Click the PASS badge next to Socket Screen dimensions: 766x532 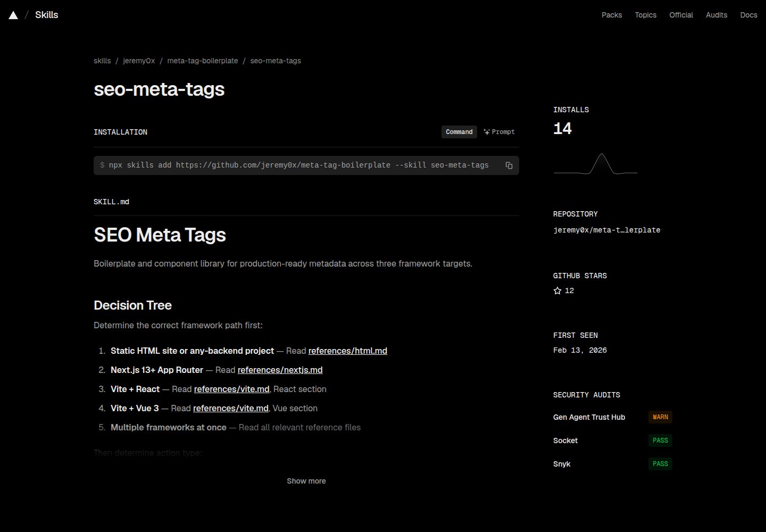point(660,440)
